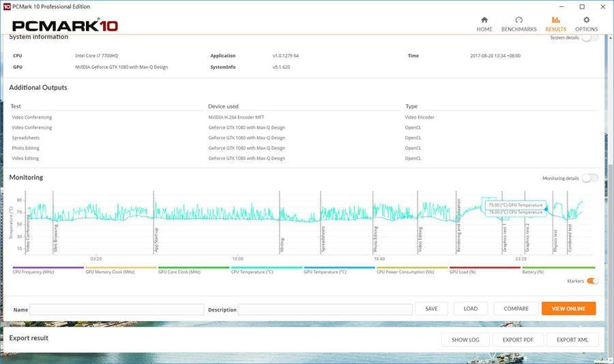The width and height of the screenshot is (614, 364).
Task: Click the Results bar chart icon
Action: (555, 20)
